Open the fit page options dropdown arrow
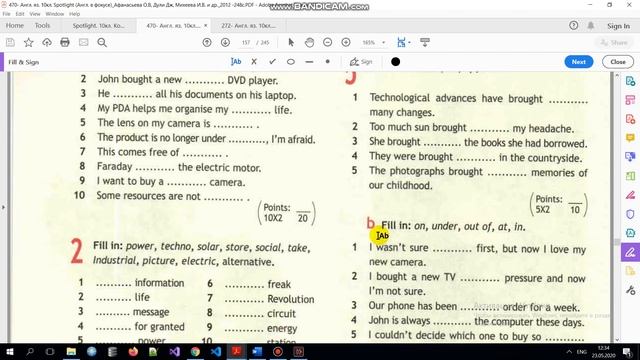The image size is (640, 360). (x=409, y=42)
